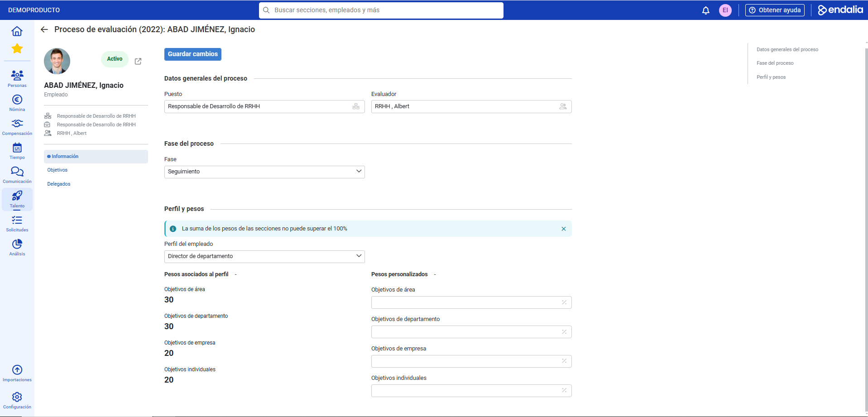Image resolution: width=868 pixels, height=417 pixels.
Task: Open the Tiempo module
Action: click(x=17, y=151)
